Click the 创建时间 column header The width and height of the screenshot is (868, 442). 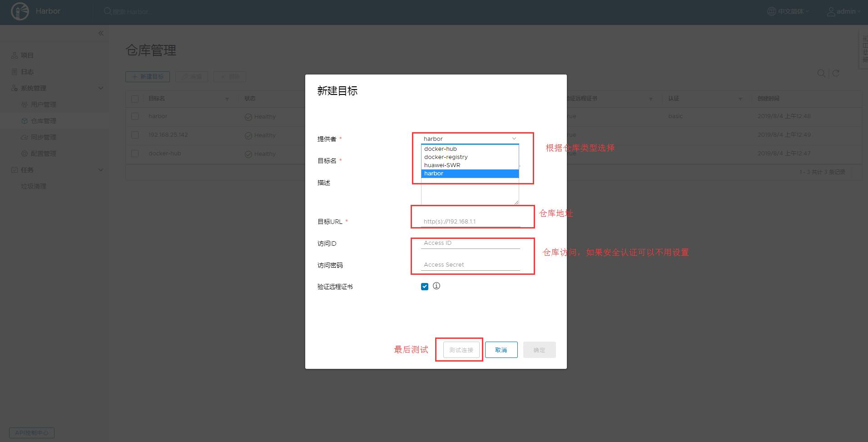coord(769,99)
